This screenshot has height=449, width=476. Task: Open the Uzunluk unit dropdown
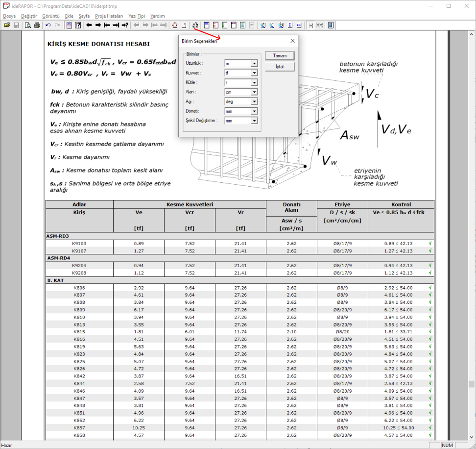coord(254,64)
